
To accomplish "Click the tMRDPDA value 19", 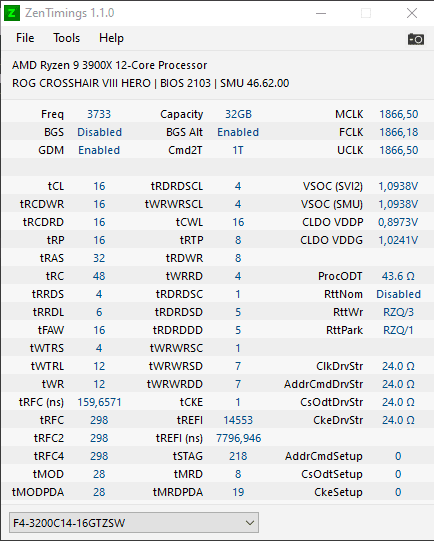I will click(x=238, y=492).
